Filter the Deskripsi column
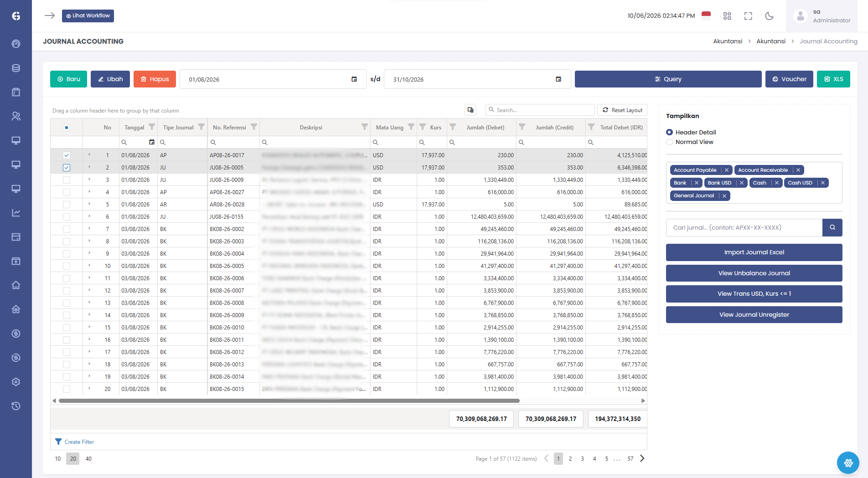Viewport: 868px width, 478px height. click(x=364, y=127)
